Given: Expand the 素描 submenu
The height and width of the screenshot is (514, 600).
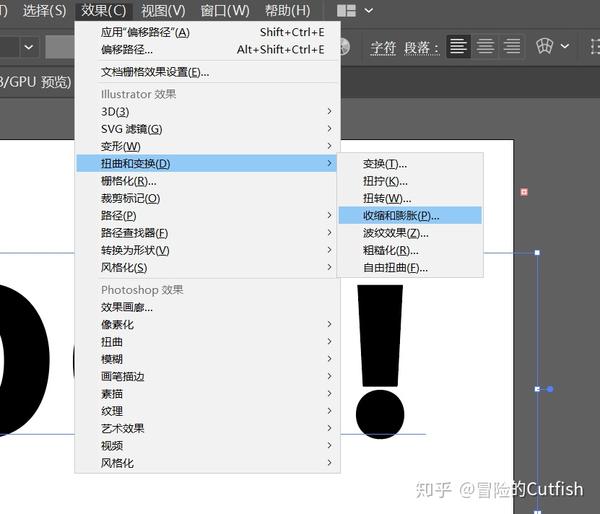Looking at the screenshot, I should point(208,394).
